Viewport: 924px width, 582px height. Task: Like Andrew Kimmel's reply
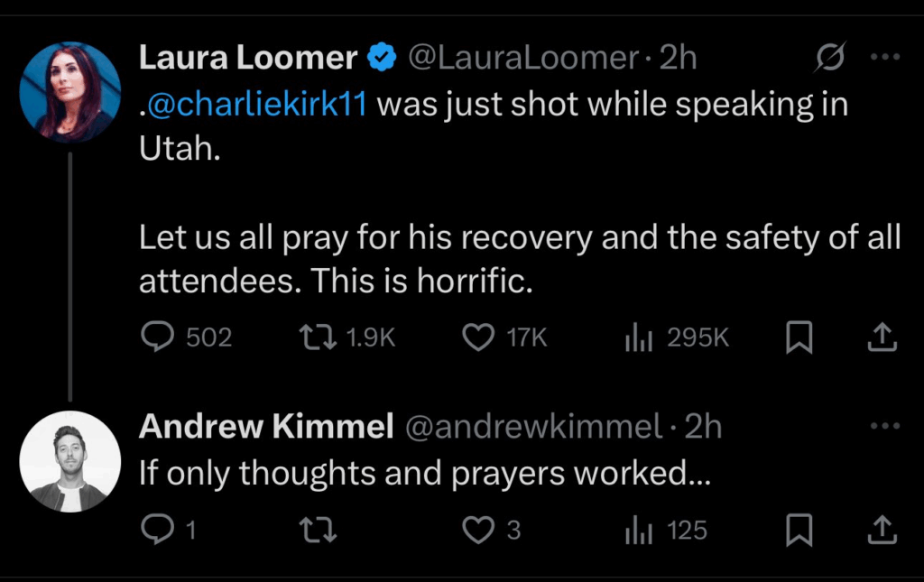[477, 531]
